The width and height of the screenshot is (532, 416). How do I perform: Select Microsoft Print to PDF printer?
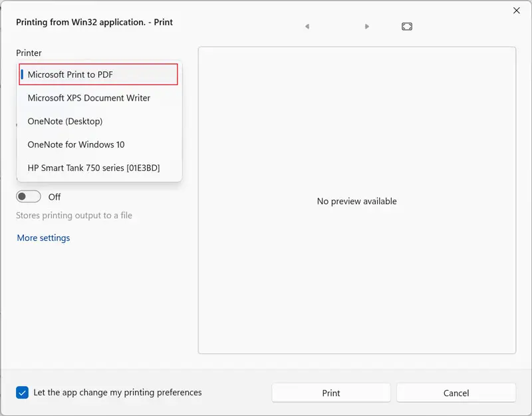(98, 75)
